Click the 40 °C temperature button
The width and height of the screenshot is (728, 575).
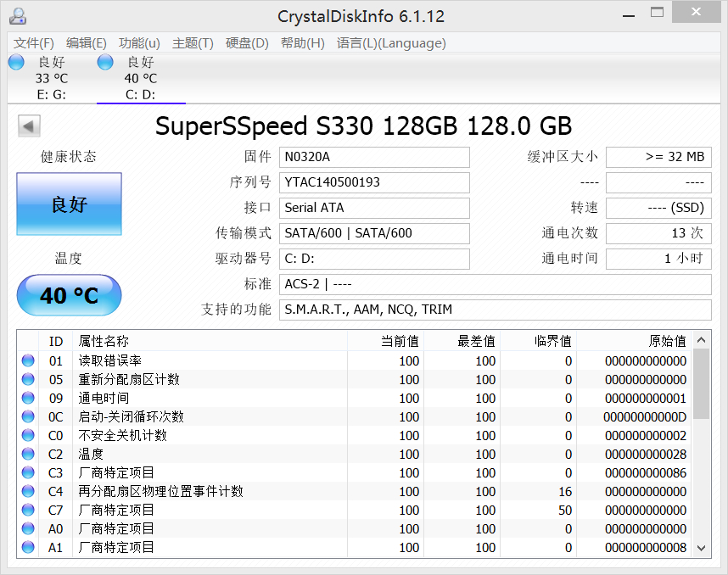pos(70,295)
